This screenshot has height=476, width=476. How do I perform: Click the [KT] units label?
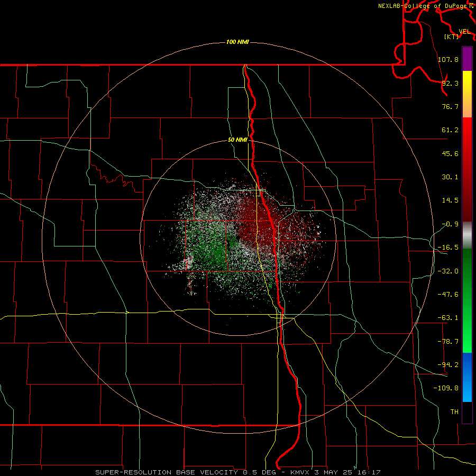(452, 36)
